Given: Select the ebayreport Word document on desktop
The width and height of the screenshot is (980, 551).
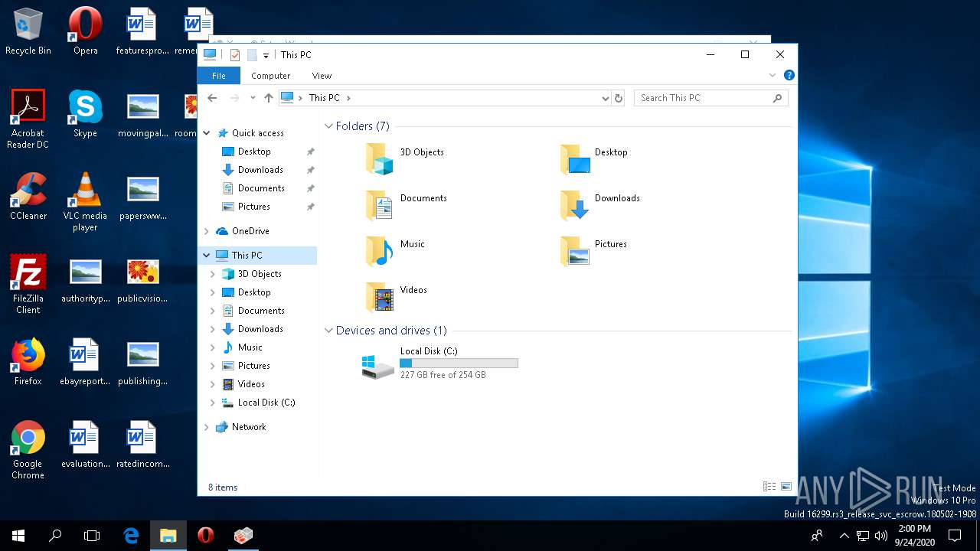Looking at the screenshot, I should tap(85, 362).
